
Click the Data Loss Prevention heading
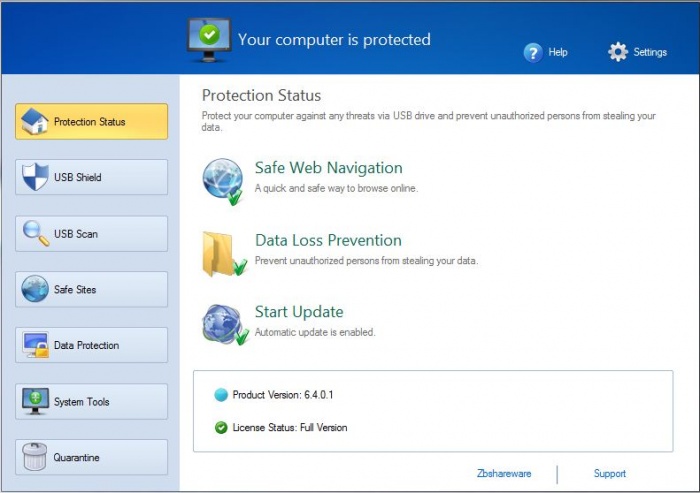328,240
